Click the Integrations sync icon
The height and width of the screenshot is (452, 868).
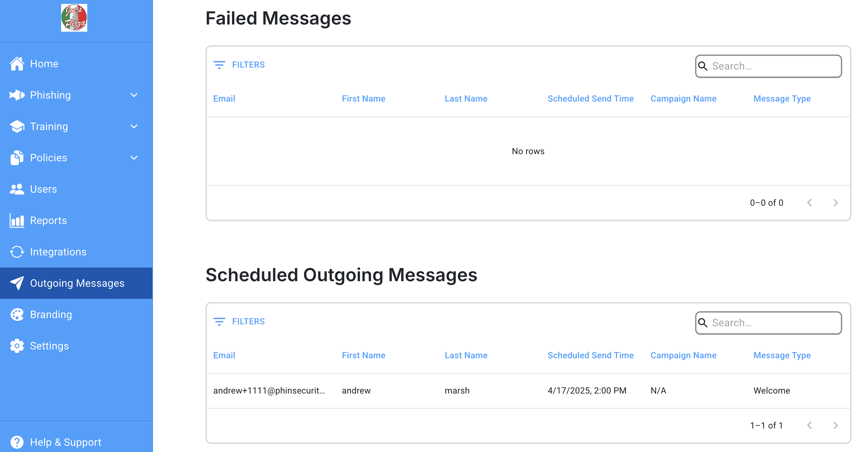pyautogui.click(x=17, y=252)
